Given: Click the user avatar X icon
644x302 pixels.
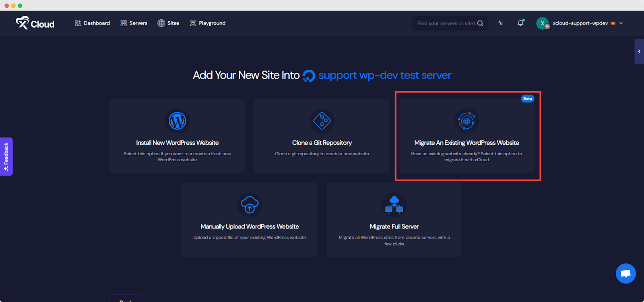Looking at the screenshot, I should (543, 23).
